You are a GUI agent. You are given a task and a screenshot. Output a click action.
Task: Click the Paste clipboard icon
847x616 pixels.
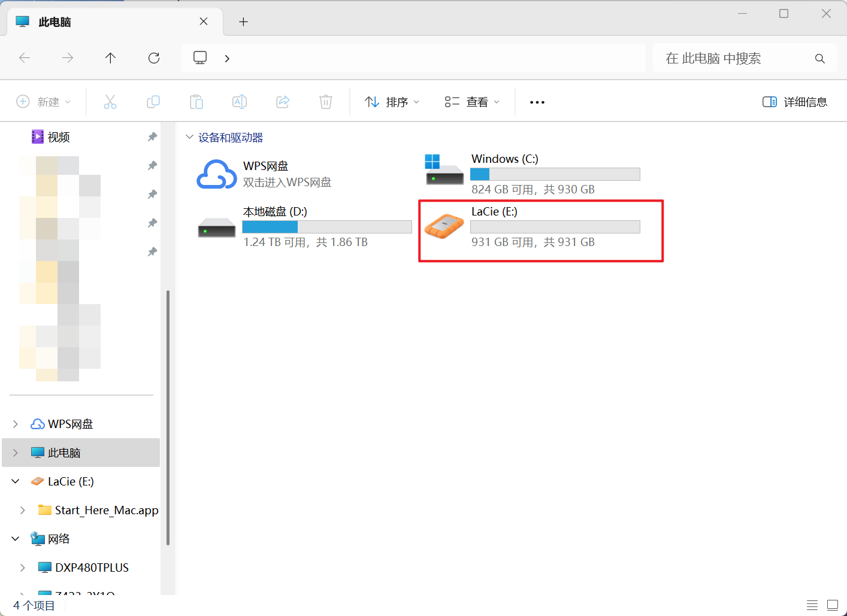tap(196, 102)
